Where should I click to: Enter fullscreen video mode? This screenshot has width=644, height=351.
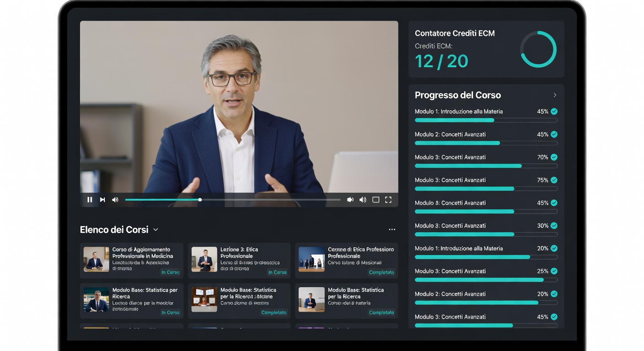[x=388, y=200]
